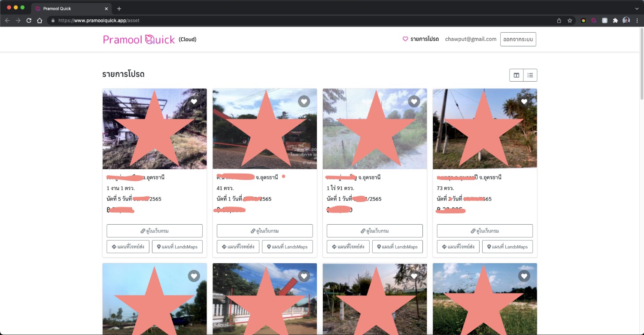Click the site lock icon in address bar

click(x=53, y=20)
